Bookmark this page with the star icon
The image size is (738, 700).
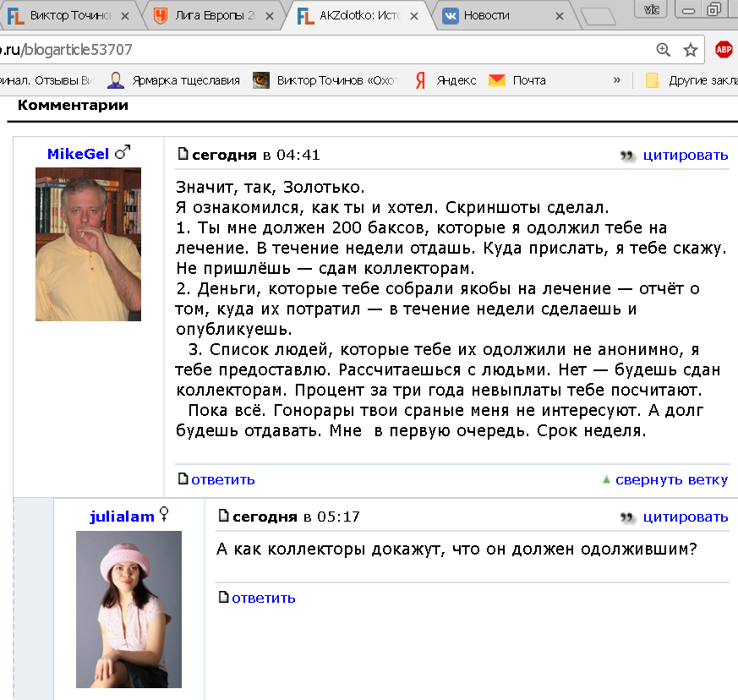(691, 50)
